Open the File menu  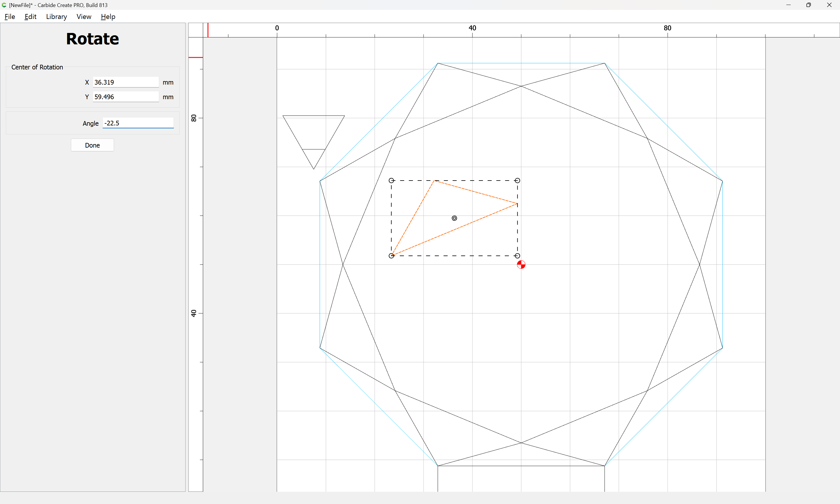point(10,17)
